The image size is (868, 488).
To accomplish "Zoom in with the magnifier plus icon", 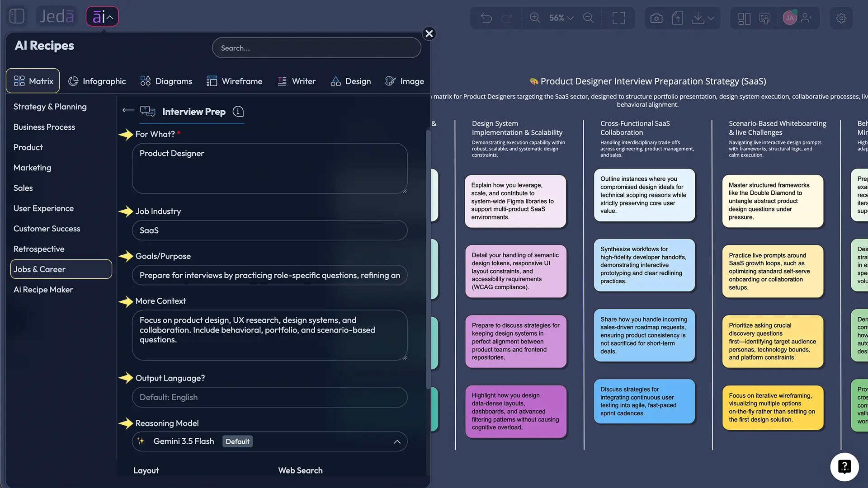I will (x=535, y=18).
